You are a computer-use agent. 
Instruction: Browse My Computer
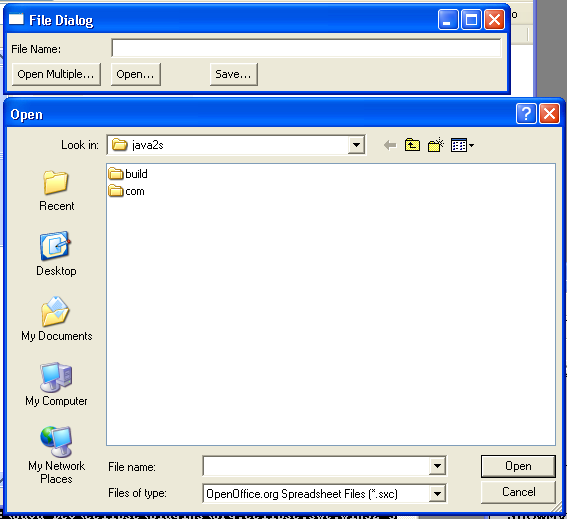[x=56, y=384]
